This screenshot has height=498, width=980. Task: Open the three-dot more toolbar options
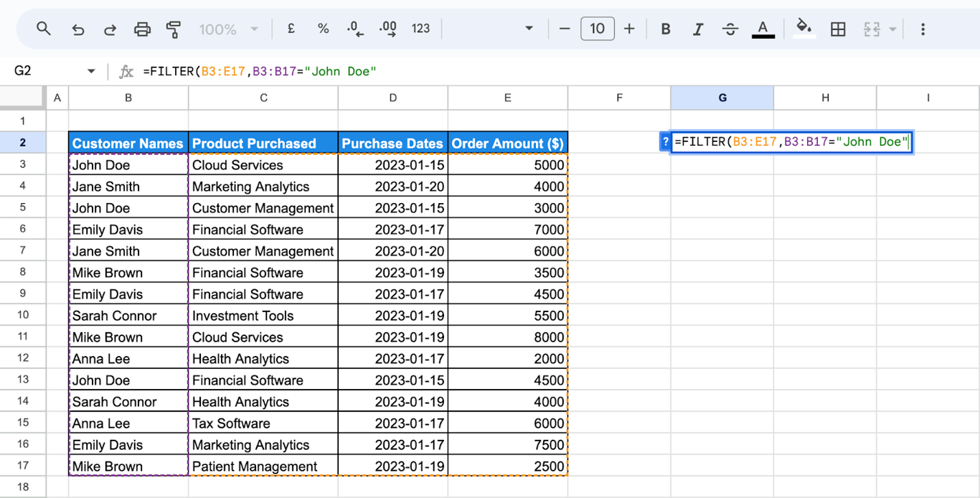[923, 29]
